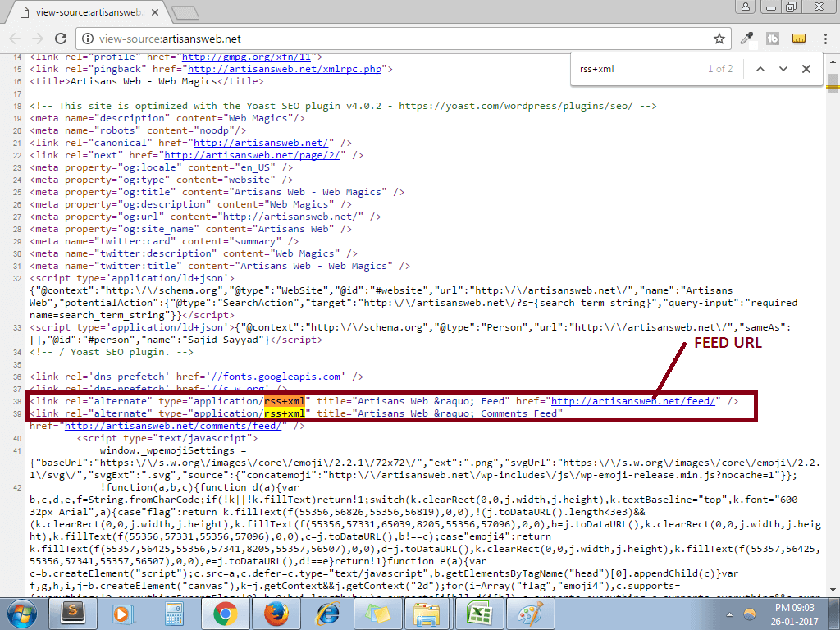Screen dimensions: 840x630
Task: Open Sublime Text from the taskbar
Action: (72, 614)
